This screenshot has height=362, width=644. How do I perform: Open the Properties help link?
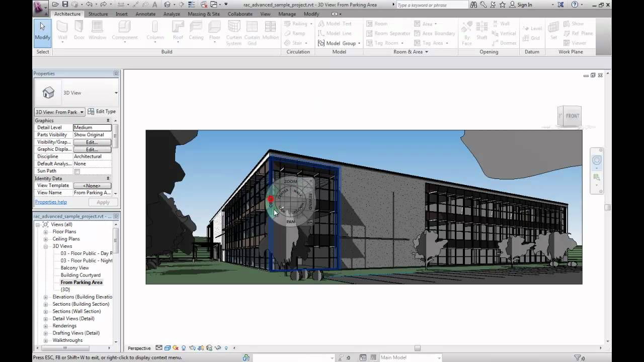coord(51,202)
